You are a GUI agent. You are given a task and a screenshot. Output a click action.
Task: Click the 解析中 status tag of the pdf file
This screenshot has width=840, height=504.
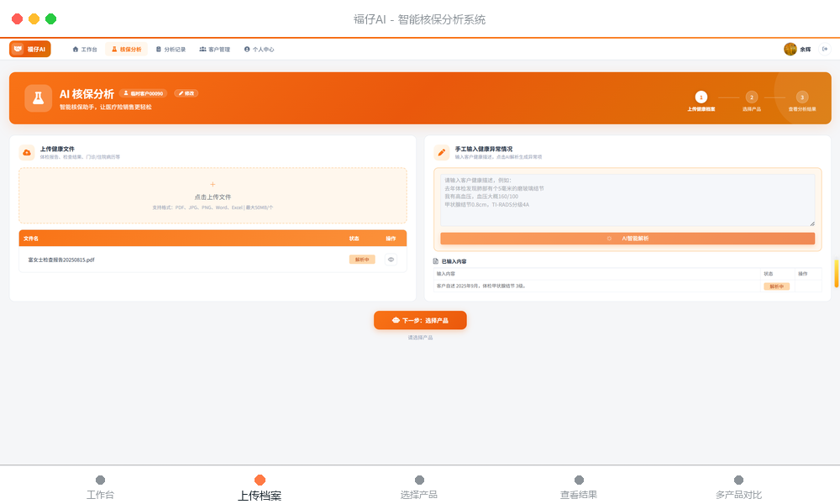coord(362,260)
